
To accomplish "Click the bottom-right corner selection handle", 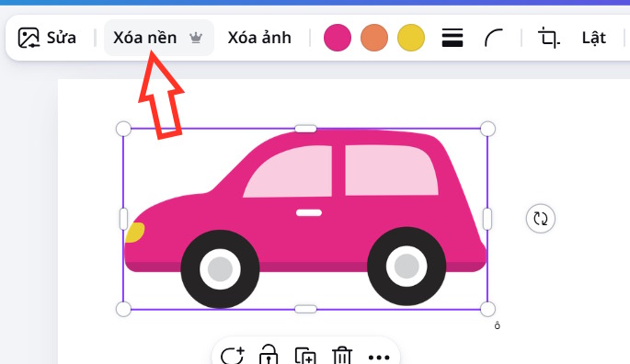I will click(487, 309).
